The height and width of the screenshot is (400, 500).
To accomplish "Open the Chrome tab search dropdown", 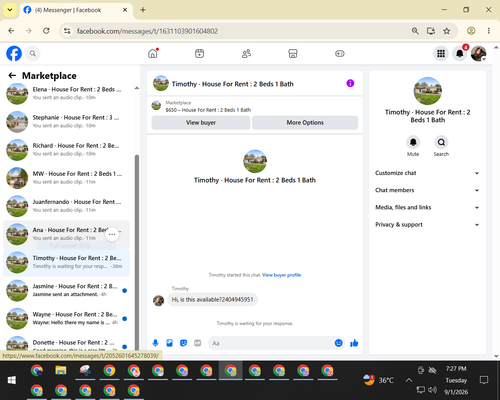I will coord(10,10).
